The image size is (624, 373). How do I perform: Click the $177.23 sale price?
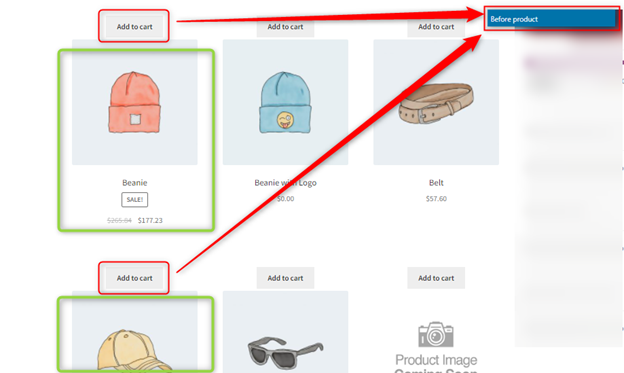point(150,220)
